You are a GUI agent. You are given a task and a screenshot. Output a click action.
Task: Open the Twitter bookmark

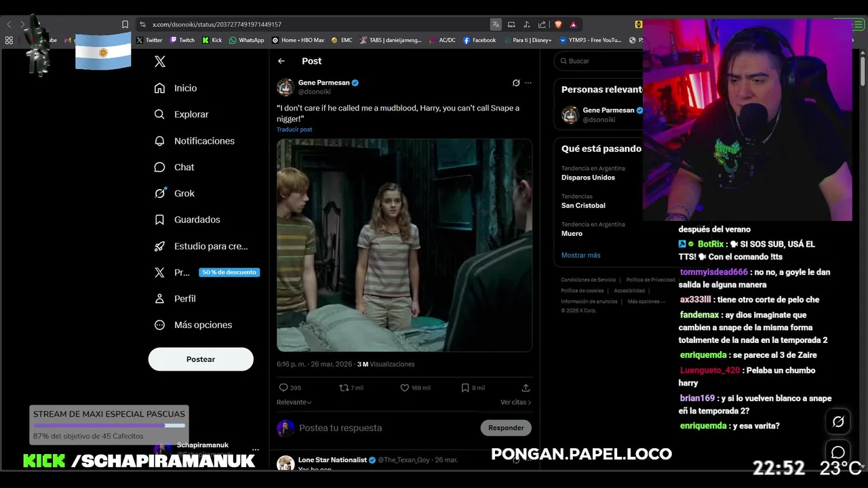tap(149, 40)
